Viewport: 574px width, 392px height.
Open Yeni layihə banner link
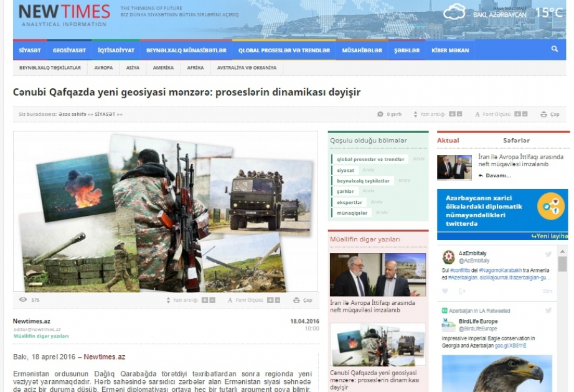pyautogui.click(x=550, y=236)
